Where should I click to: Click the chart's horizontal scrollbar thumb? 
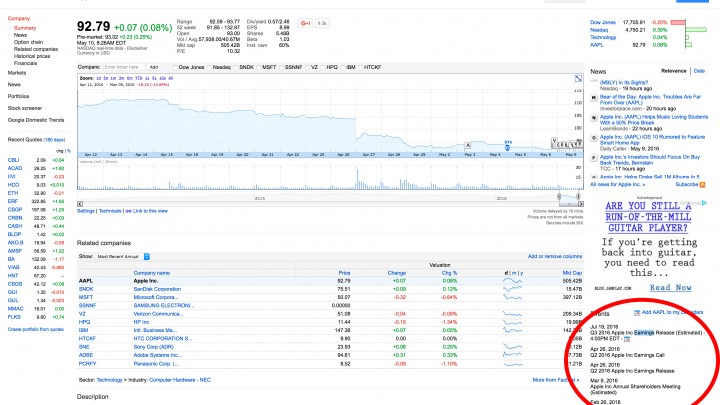(x=568, y=204)
